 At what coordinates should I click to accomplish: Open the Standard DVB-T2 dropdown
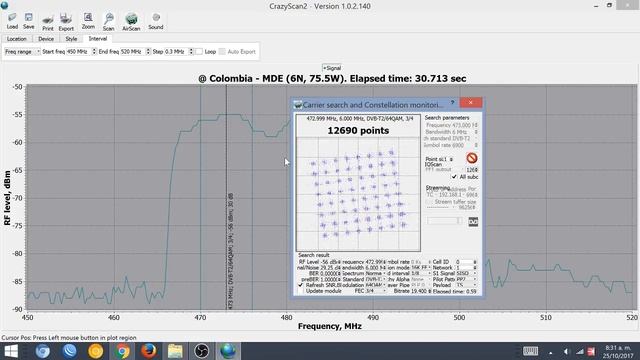376,279
